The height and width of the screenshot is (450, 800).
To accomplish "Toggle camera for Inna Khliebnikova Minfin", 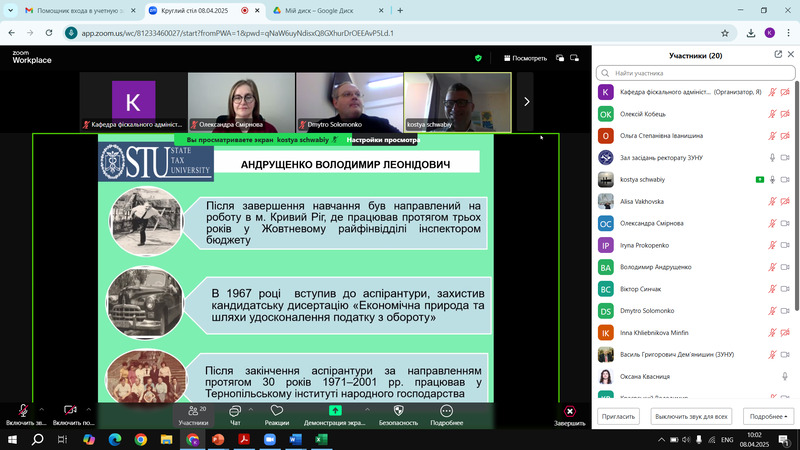I will point(785,333).
